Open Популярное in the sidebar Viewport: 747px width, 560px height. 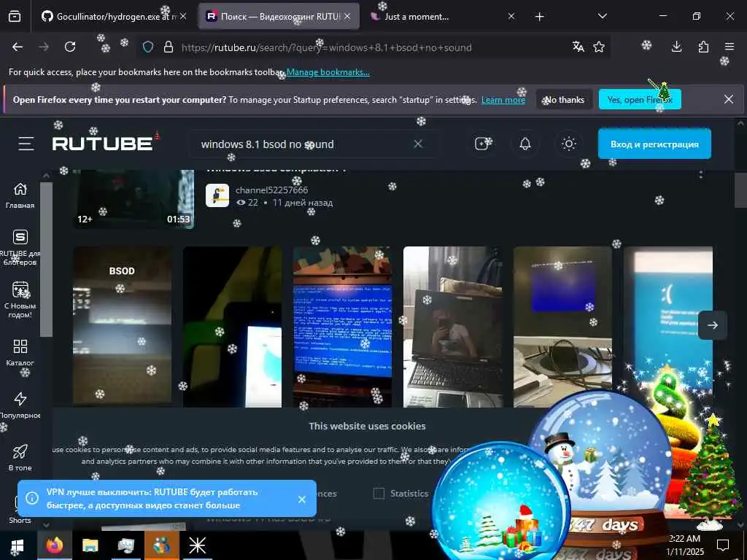(x=20, y=405)
